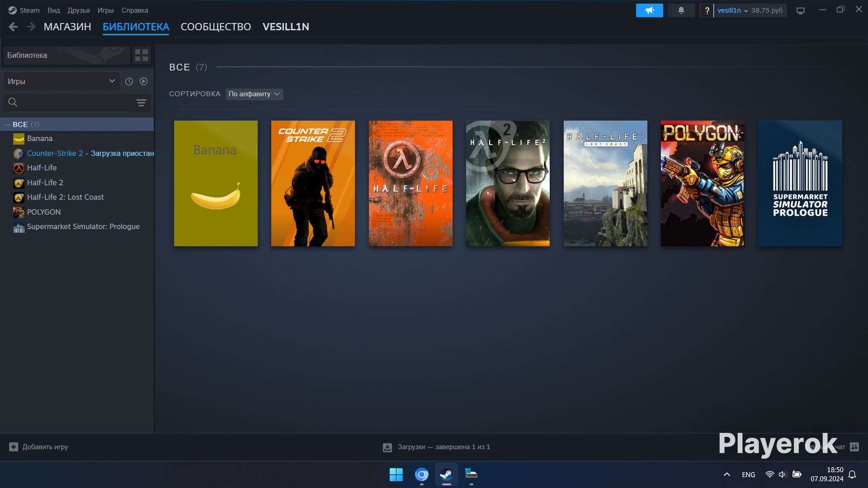Image resolution: width=868 pixels, height=488 pixels.
Task: Open the volume tray icon
Action: pos(783,474)
